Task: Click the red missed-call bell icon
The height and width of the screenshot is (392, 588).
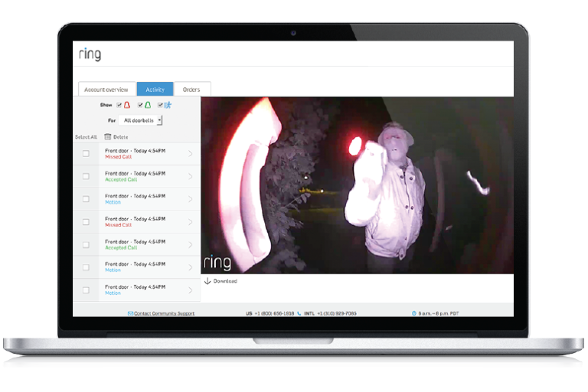Action: [x=127, y=105]
